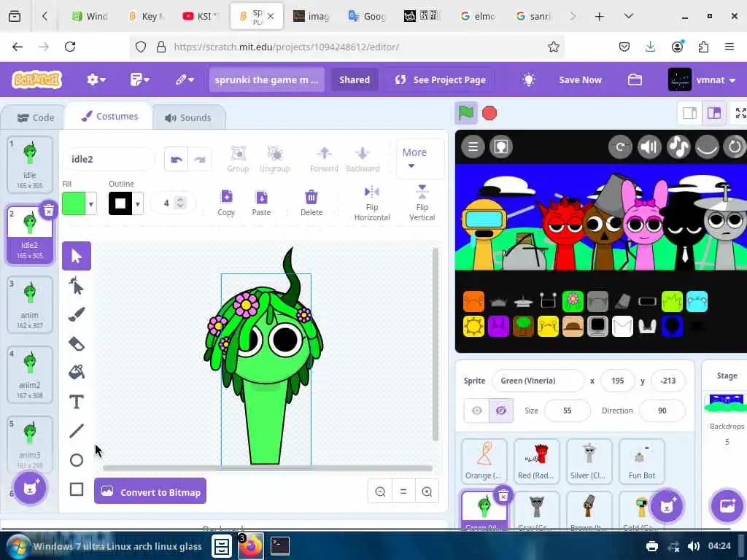Viewport: 747px width, 560px height.
Task: Switch to the KSI YouTube browser tab
Action: coord(200,16)
